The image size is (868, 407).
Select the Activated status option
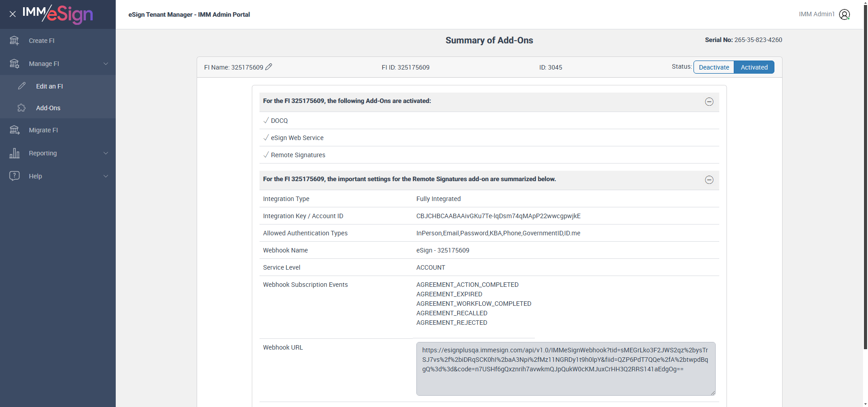(754, 67)
